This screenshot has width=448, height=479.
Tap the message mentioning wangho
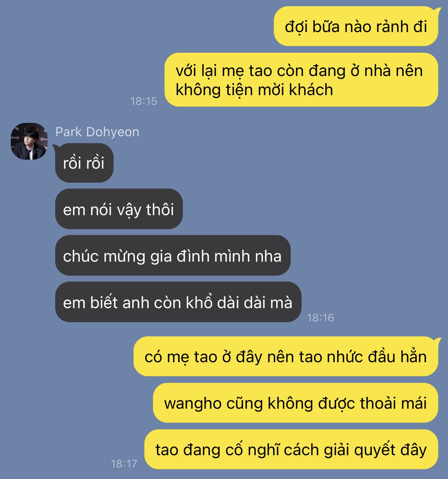pyautogui.click(x=295, y=403)
